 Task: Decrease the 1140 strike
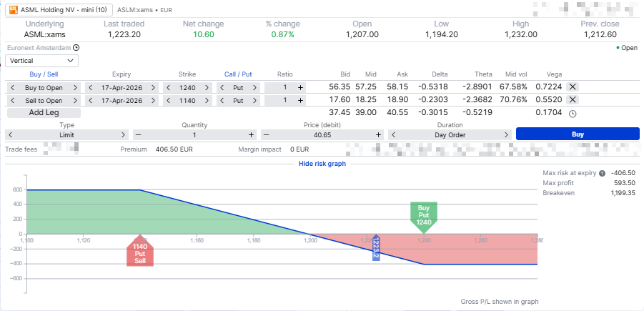[x=169, y=100]
